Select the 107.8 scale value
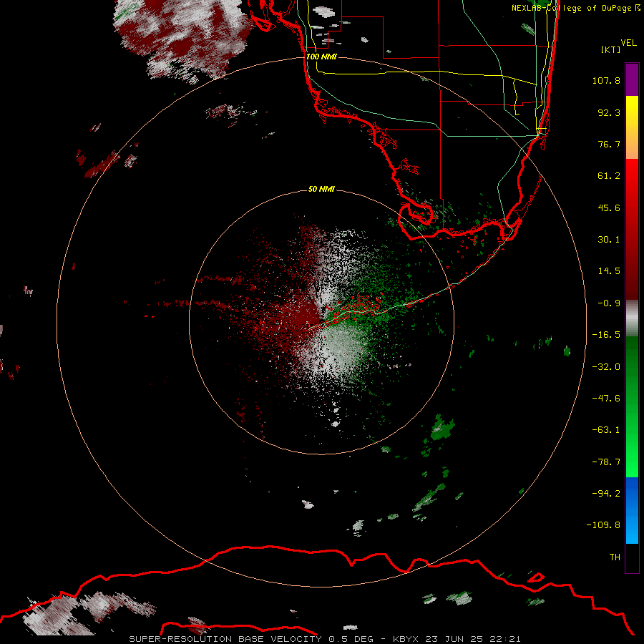644x644 pixels. tap(606, 80)
